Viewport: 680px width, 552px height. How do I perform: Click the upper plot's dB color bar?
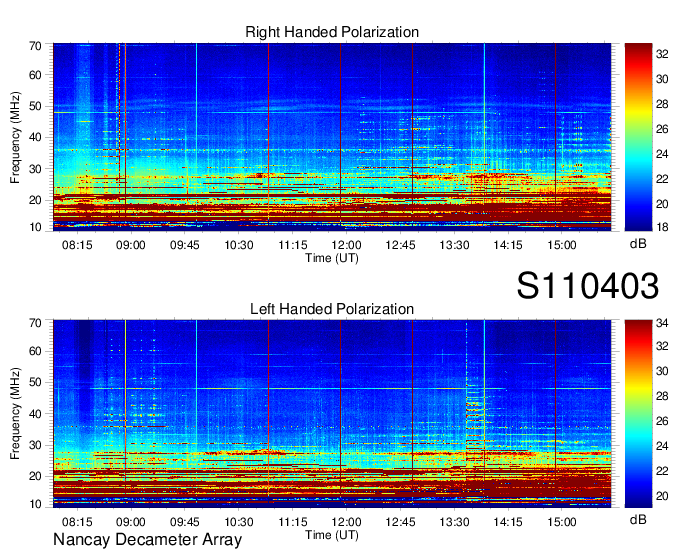click(638, 137)
